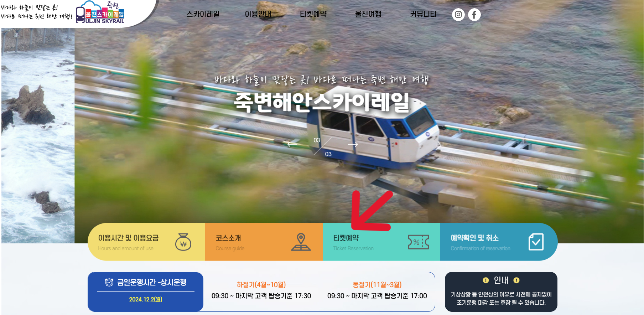This screenshot has height=315, width=644.
Task: Advance the slider with right arrow
Action: [x=353, y=144]
